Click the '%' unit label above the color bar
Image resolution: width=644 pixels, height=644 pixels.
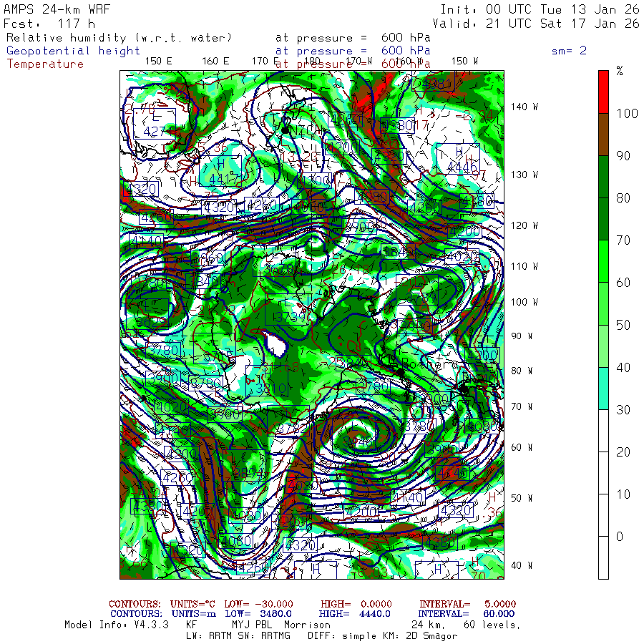pos(620,71)
